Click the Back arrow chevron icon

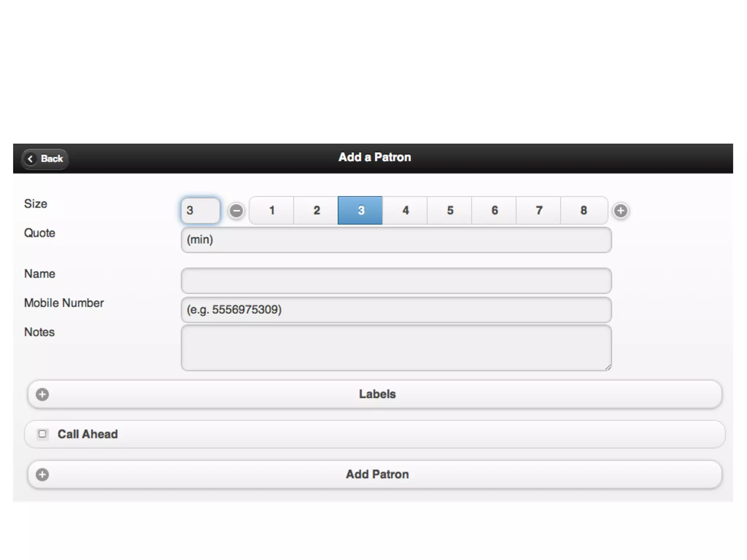tap(31, 159)
